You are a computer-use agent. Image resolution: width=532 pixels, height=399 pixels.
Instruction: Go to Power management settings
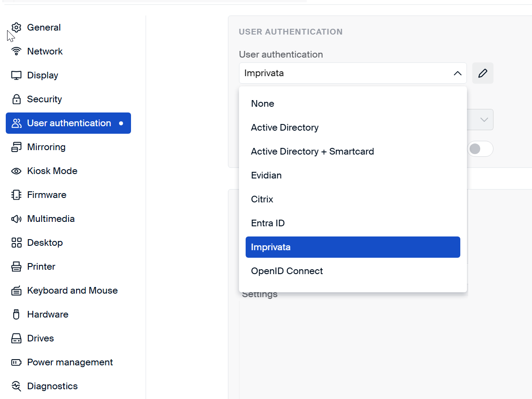coord(68,362)
